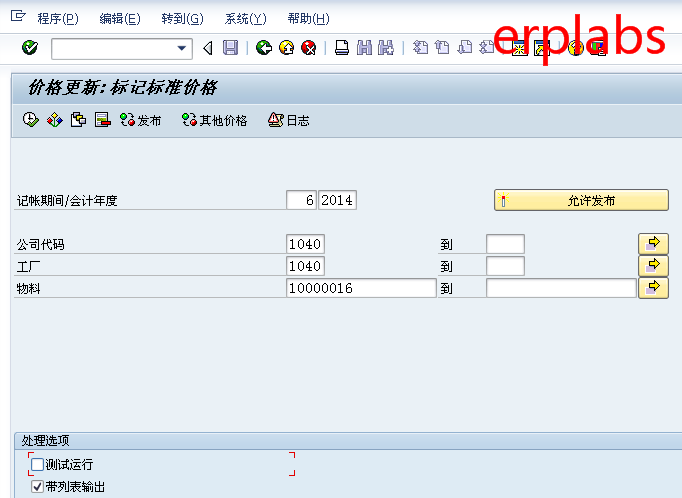Click the 物料 field 10000016
The image size is (682, 498).
(x=361, y=288)
